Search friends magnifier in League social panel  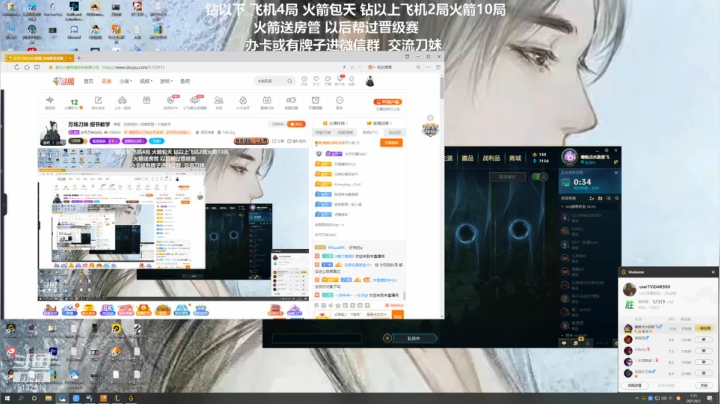(617, 198)
